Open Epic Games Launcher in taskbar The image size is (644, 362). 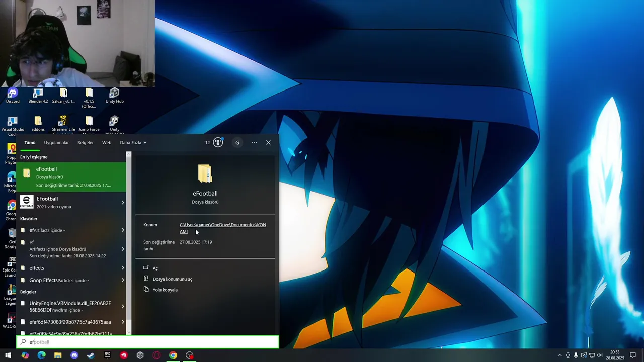coord(107,355)
